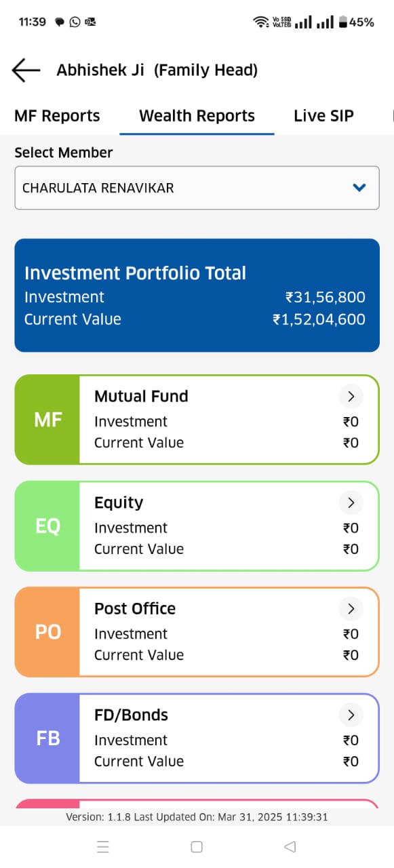This screenshot has width=394, height=868.
Task: Tap the purple FB badge
Action: (x=47, y=738)
